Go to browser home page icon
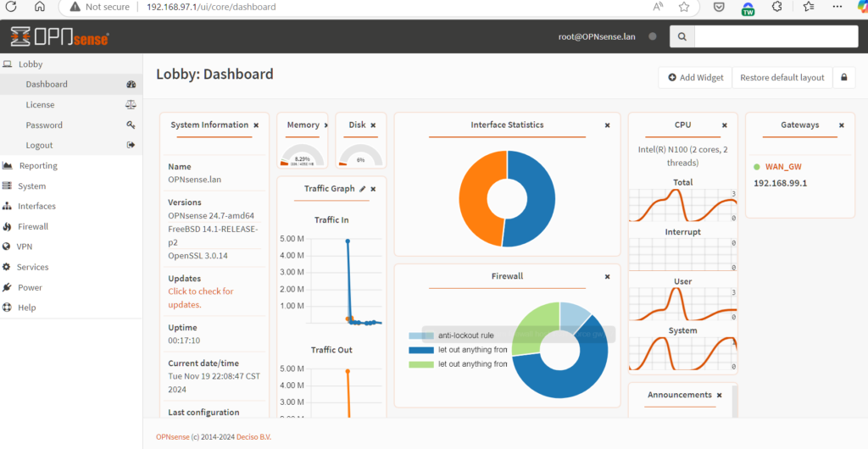Screen dimensions: 868x449 click(40, 7)
